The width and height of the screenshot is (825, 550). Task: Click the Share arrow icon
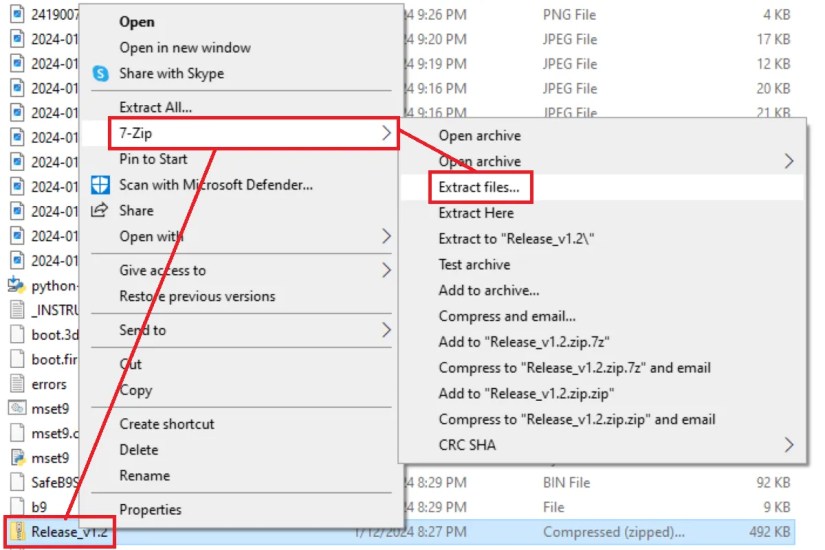tap(100, 210)
